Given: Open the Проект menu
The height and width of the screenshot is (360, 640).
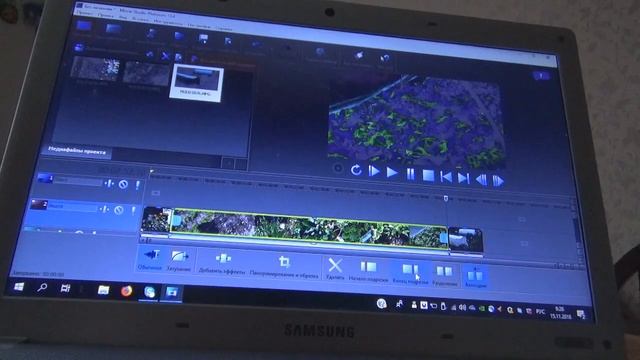Looking at the screenshot, I should click(x=85, y=14).
